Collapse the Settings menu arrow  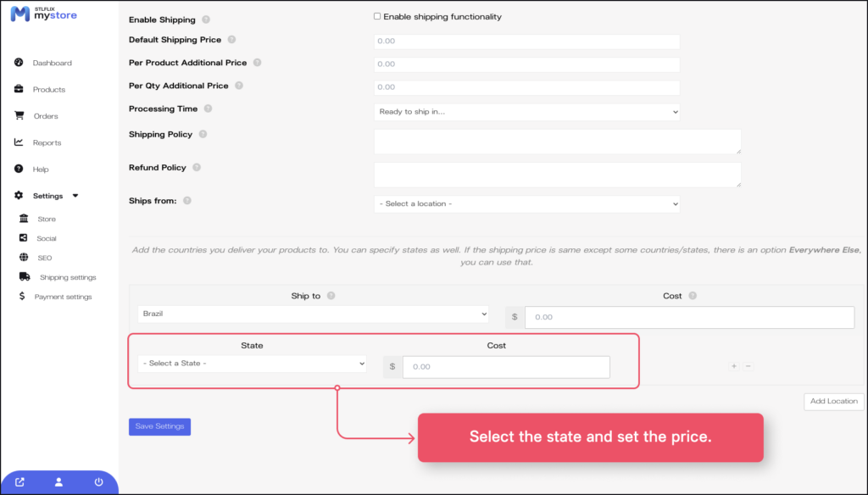point(75,196)
